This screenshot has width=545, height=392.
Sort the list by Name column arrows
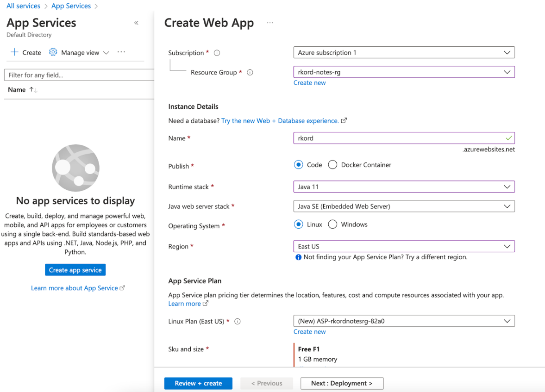point(33,90)
